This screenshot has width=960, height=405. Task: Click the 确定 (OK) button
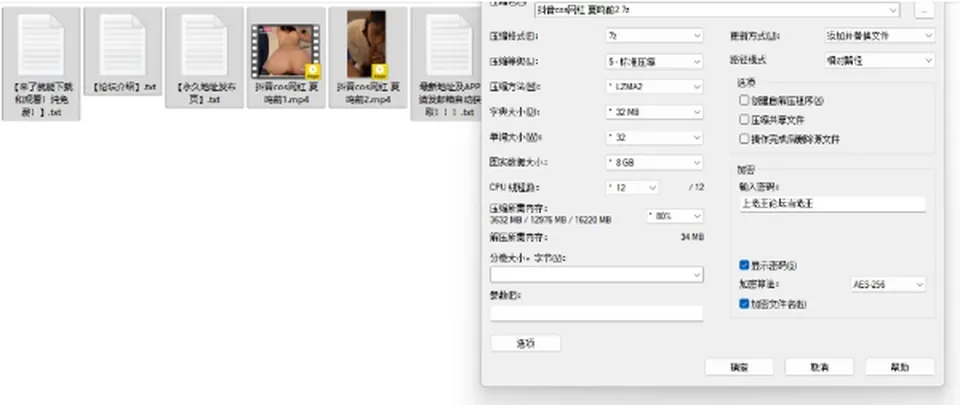(739, 367)
